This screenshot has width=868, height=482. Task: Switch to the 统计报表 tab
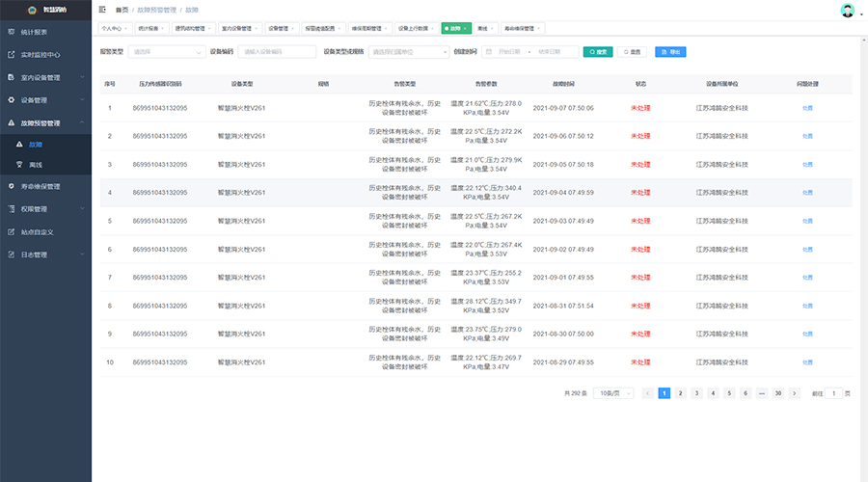(149, 29)
